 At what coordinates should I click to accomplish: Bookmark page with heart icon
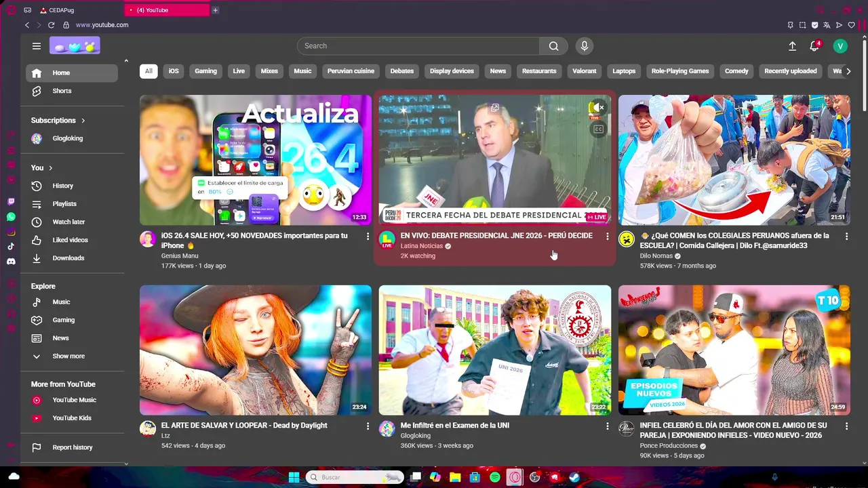point(852,25)
